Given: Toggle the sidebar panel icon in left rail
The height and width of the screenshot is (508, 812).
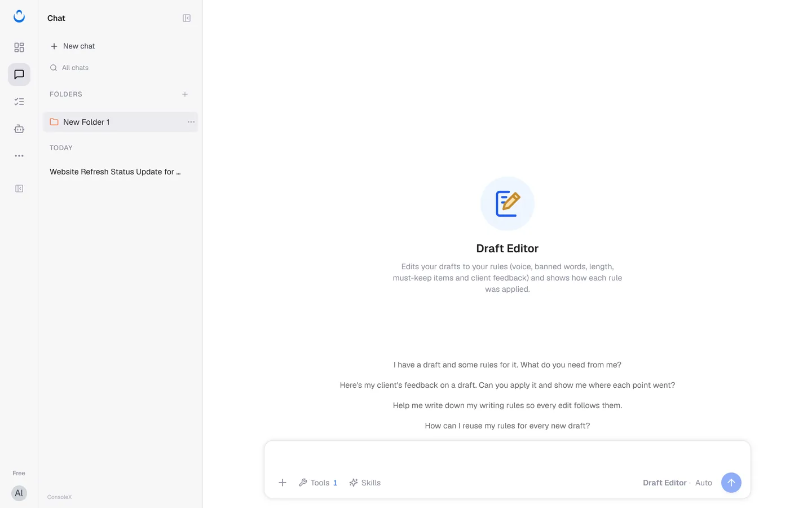Looking at the screenshot, I should click(x=19, y=189).
